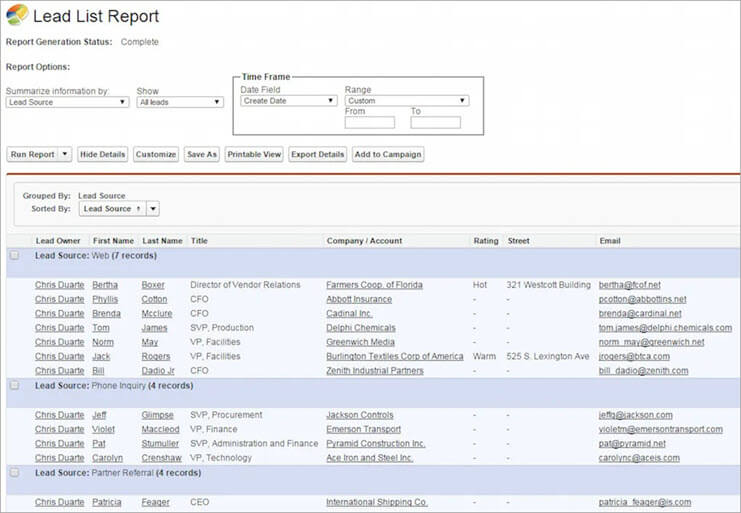Sort by Lead Owner column header
This screenshot has height=513, width=741.
pos(58,240)
